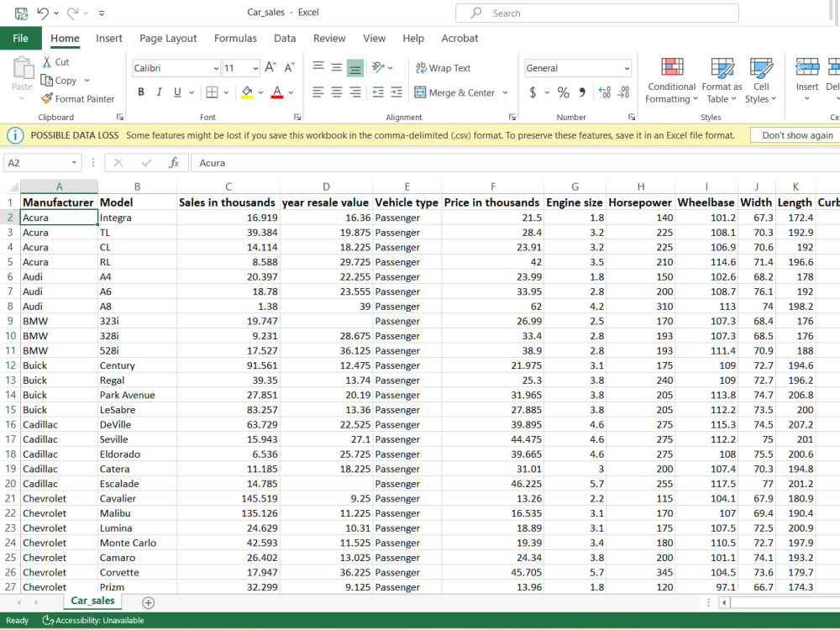Click the Increase Decimal icon
The image size is (840, 630).
pos(604,92)
